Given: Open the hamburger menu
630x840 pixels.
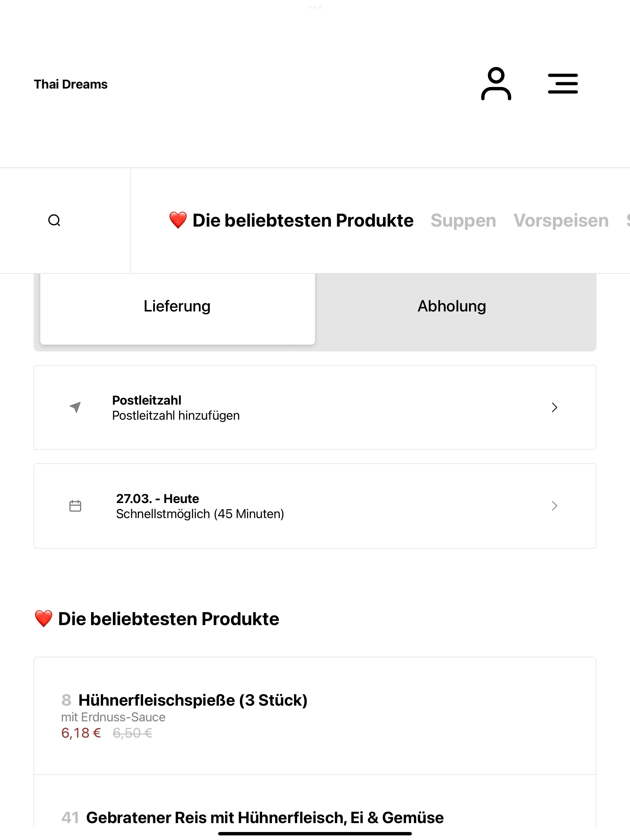Looking at the screenshot, I should 563,84.
